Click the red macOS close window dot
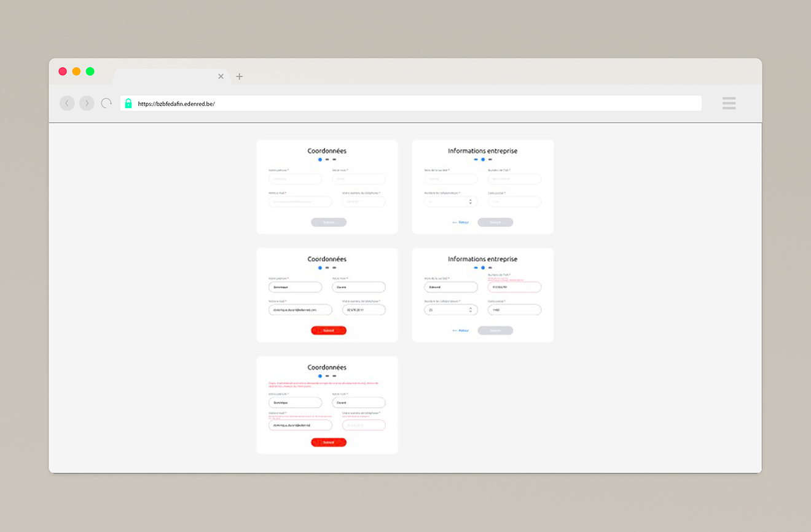Image resolution: width=811 pixels, height=532 pixels. (63, 72)
